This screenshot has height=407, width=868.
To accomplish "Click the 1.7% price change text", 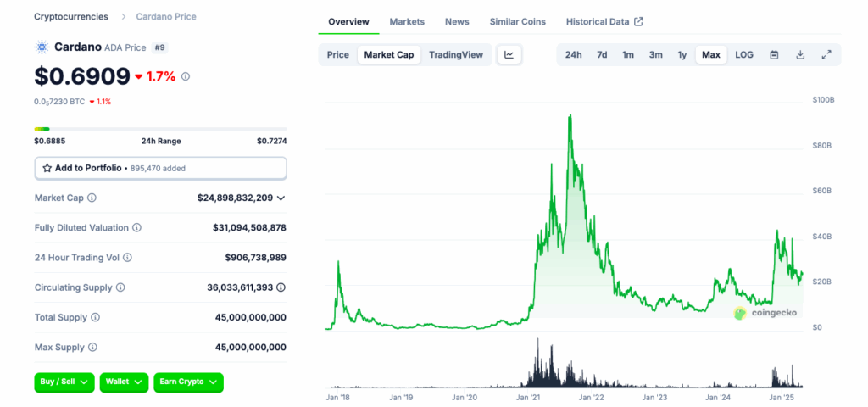I will (x=161, y=76).
